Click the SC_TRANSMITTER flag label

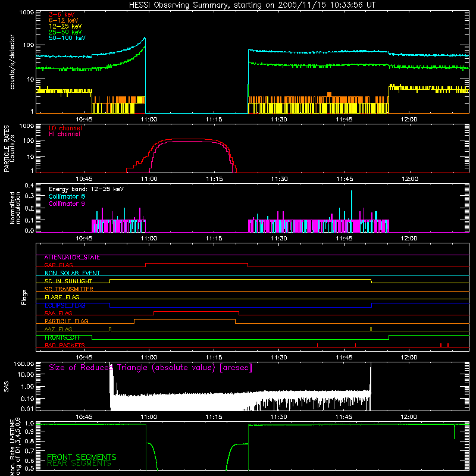coord(68,289)
